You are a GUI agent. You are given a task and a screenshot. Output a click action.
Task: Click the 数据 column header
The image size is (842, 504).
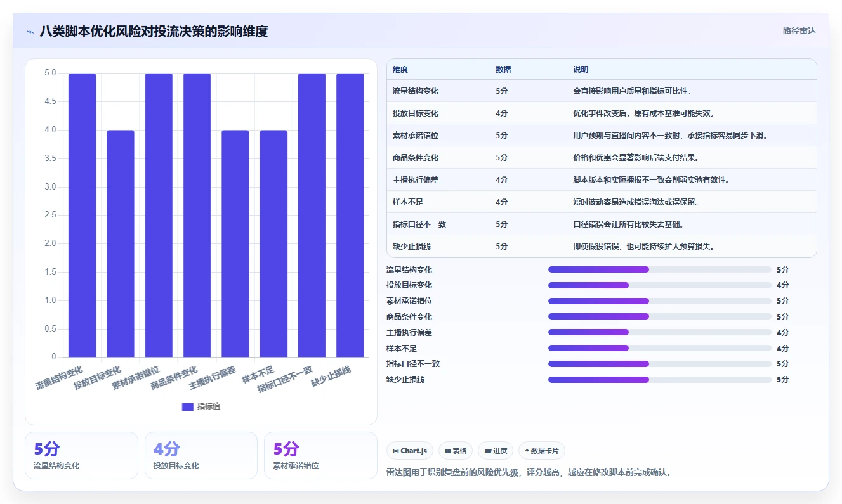pyautogui.click(x=503, y=69)
